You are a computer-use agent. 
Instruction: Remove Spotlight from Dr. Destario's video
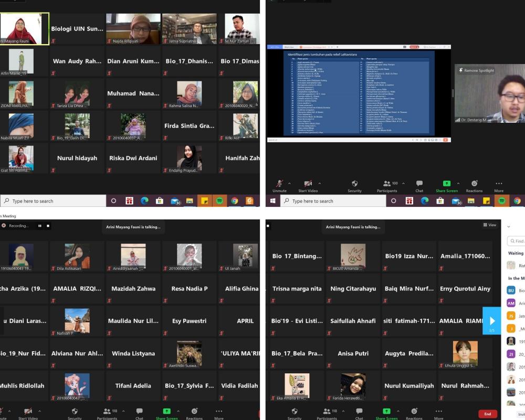pyautogui.click(x=476, y=70)
